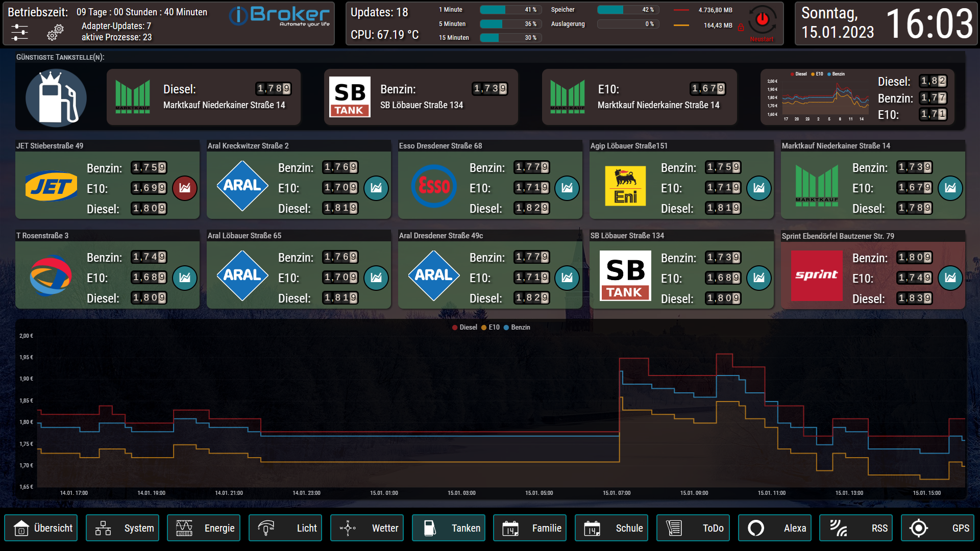980x551 pixels.
Task: Click the Betriebszeit label
Action: (38, 12)
